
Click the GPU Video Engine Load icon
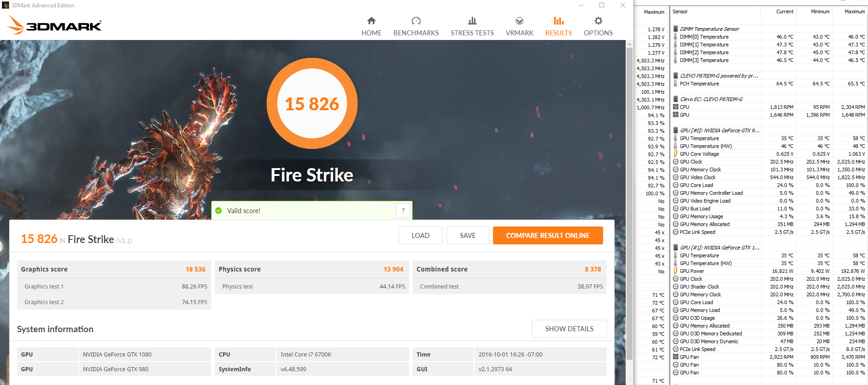tap(676, 200)
